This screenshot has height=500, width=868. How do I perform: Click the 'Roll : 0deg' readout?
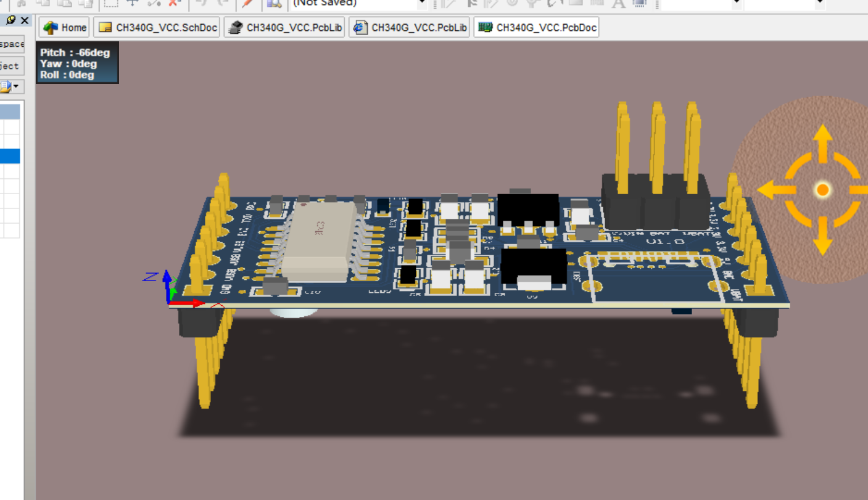[67, 75]
